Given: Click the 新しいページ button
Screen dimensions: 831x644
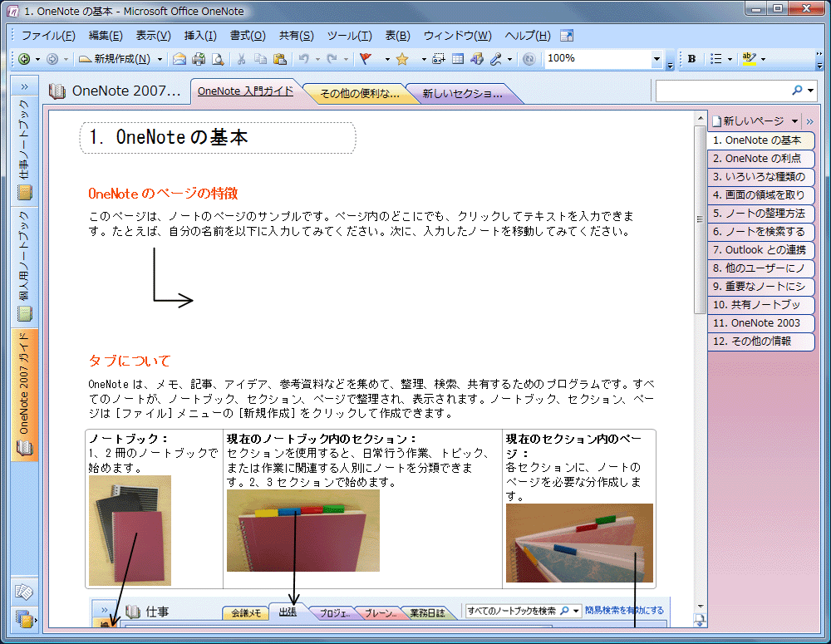Looking at the screenshot, I should [x=748, y=121].
